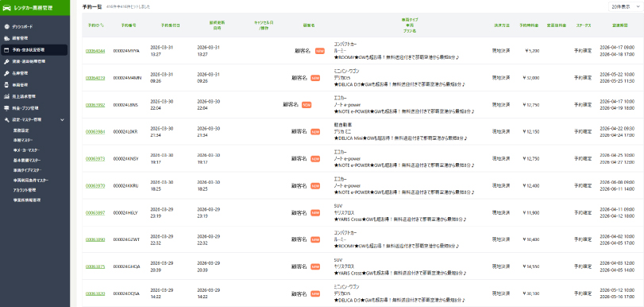This screenshot has height=307, width=644.
Task: Click the car icon for 車両管理
Action: pos(6,85)
